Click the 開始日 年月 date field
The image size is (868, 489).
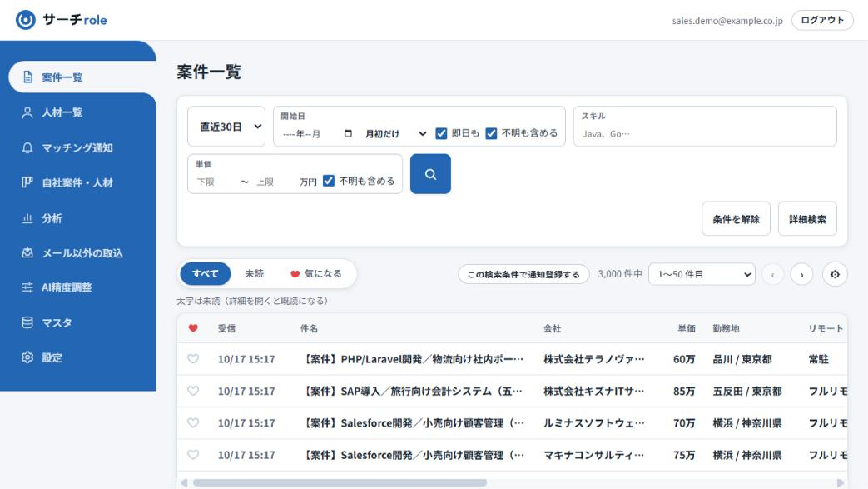(x=317, y=133)
